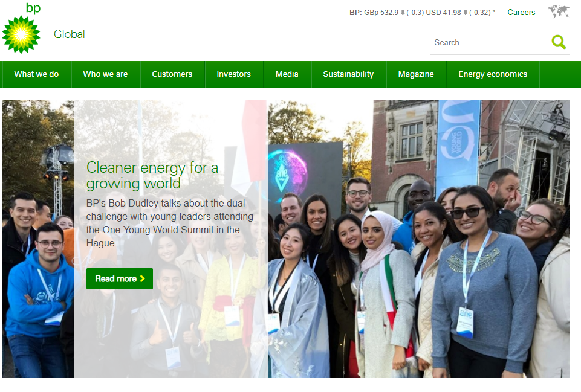This screenshot has width=581, height=392.
Task: Select Who we are in navigation
Action: pyautogui.click(x=105, y=74)
